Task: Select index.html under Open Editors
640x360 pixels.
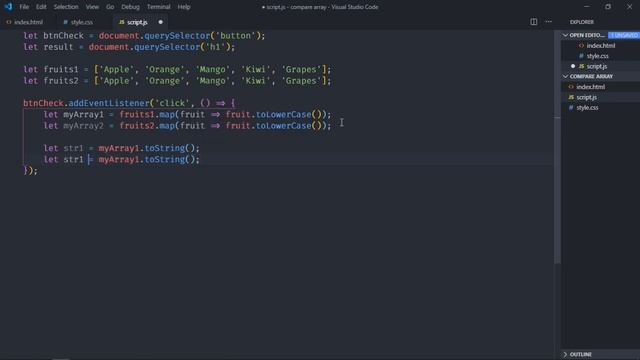Action: (x=601, y=46)
